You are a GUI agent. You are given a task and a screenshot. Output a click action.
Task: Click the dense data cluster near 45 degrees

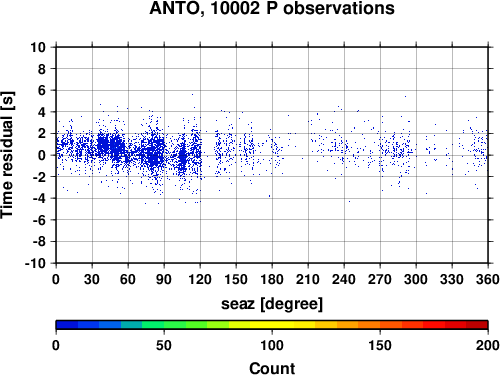pyautogui.click(x=110, y=146)
